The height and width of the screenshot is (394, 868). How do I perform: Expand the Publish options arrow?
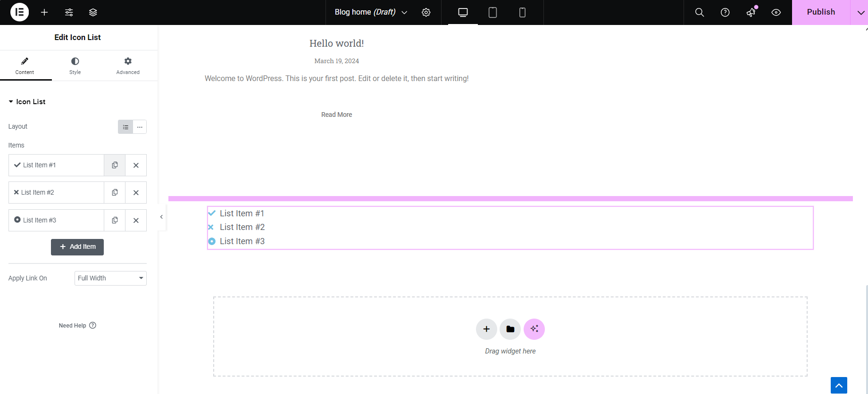click(860, 12)
